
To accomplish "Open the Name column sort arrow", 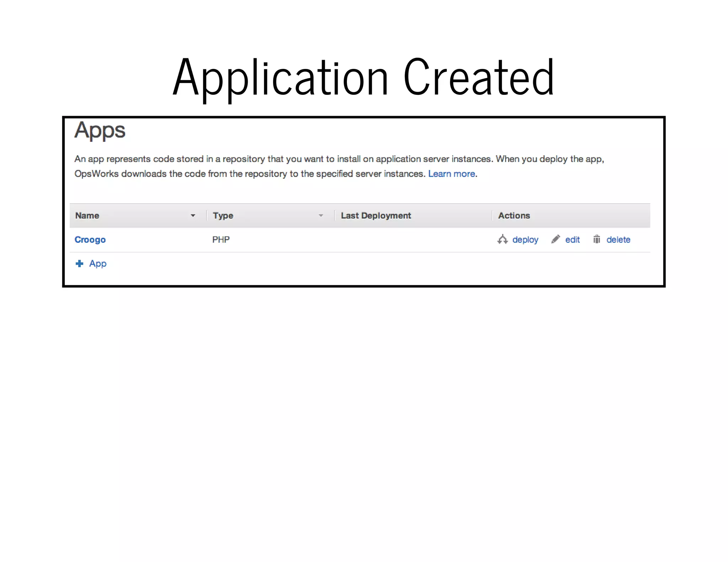I will (x=193, y=216).
